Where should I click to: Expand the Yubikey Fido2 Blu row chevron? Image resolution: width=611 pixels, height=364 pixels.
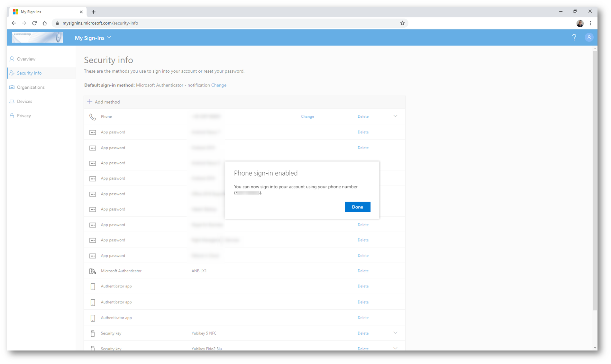coord(395,348)
